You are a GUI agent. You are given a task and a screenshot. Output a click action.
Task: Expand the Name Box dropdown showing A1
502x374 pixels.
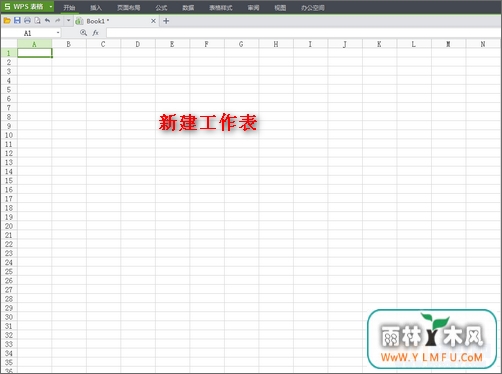coord(58,33)
